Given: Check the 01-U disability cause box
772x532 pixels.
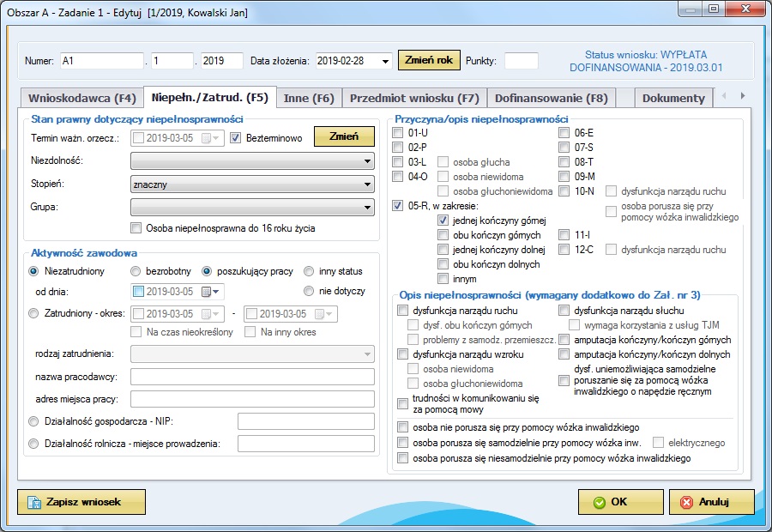Looking at the screenshot, I should pyautogui.click(x=398, y=132).
